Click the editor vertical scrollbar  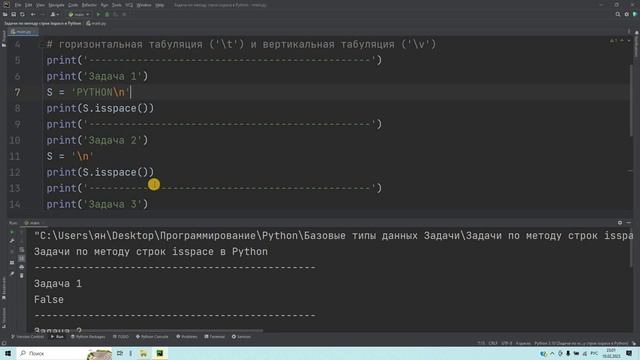(x=631, y=100)
